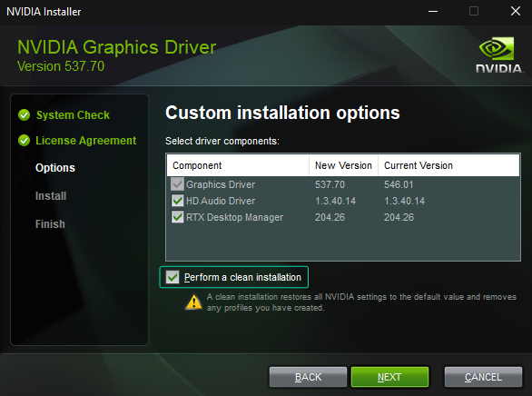Select the Options step

[55, 168]
